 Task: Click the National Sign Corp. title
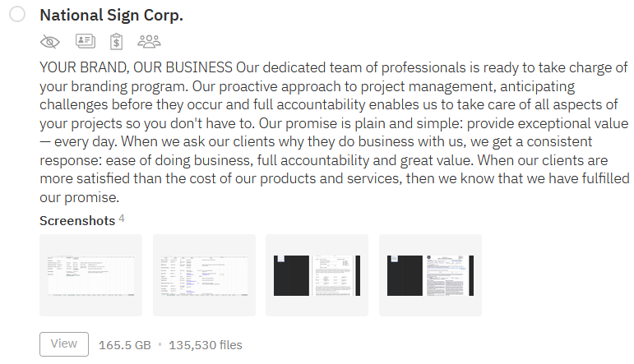tap(111, 16)
